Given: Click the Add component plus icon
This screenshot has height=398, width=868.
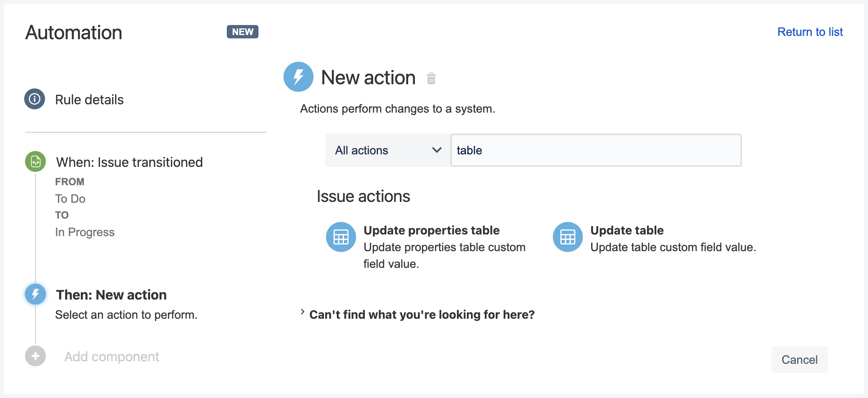Looking at the screenshot, I should (x=35, y=356).
